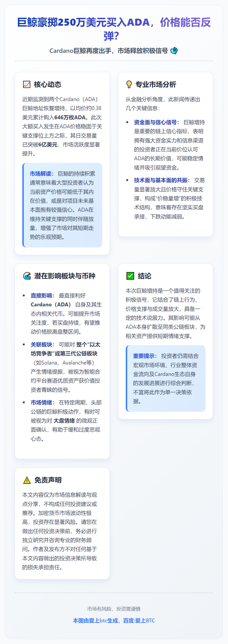Click the blue label 关联板块
Image resolution: width=228 pixels, height=644 pixels.
pos(42,344)
